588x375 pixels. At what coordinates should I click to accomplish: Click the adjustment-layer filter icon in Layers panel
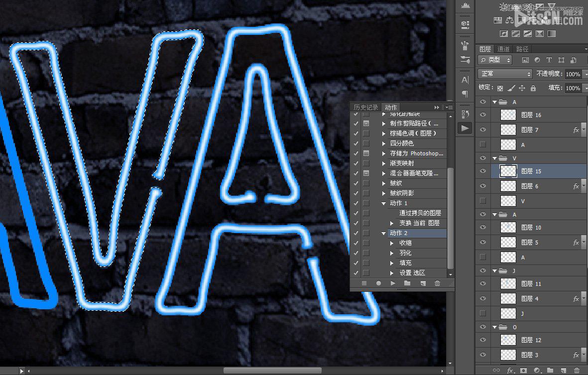(x=538, y=60)
